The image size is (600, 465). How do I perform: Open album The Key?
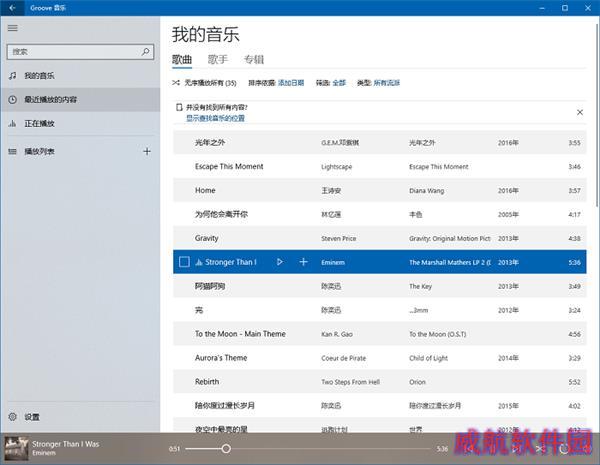(x=421, y=286)
